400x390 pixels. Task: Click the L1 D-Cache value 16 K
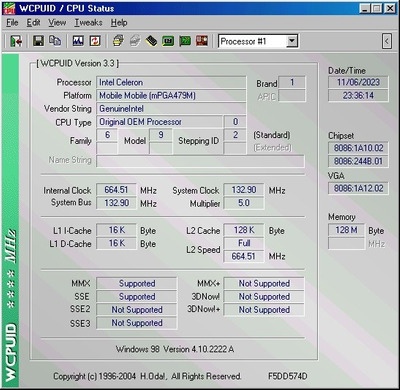[x=116, y=243]
